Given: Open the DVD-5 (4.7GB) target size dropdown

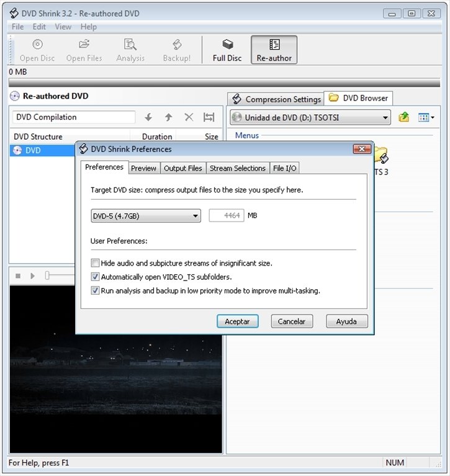Looking at the screenshot, I should pos(146,216).
